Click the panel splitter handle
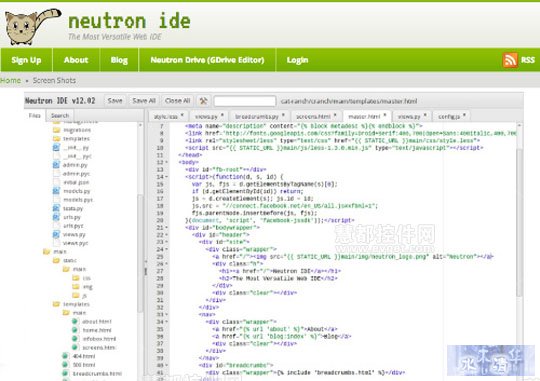 coord(145,271)
